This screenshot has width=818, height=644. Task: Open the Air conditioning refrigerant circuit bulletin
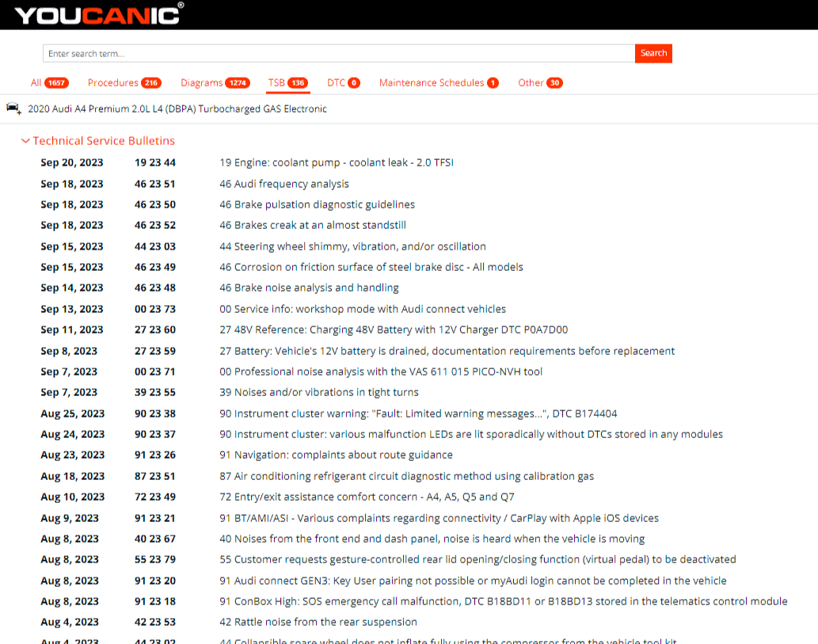(x=406, y=476)
